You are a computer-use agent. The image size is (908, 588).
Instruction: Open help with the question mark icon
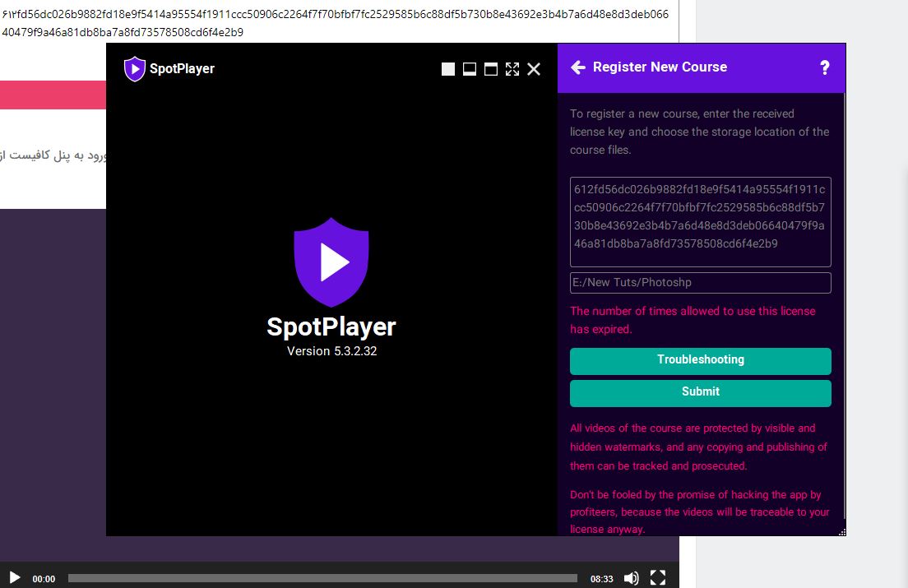tap(825, 68)
